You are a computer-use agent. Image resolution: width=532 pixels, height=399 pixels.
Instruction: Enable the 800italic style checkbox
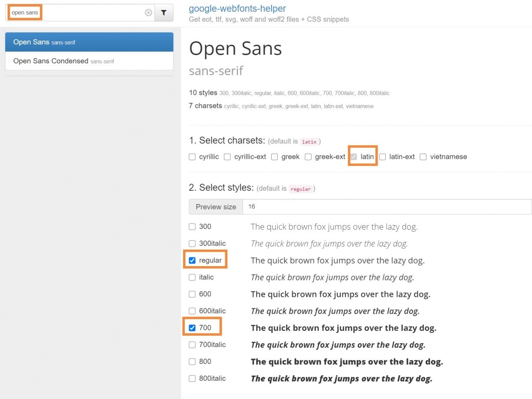[192, 379]
